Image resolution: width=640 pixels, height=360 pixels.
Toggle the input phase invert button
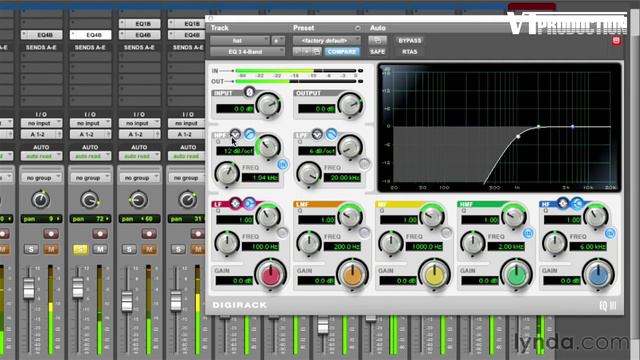tap(249, 92)
